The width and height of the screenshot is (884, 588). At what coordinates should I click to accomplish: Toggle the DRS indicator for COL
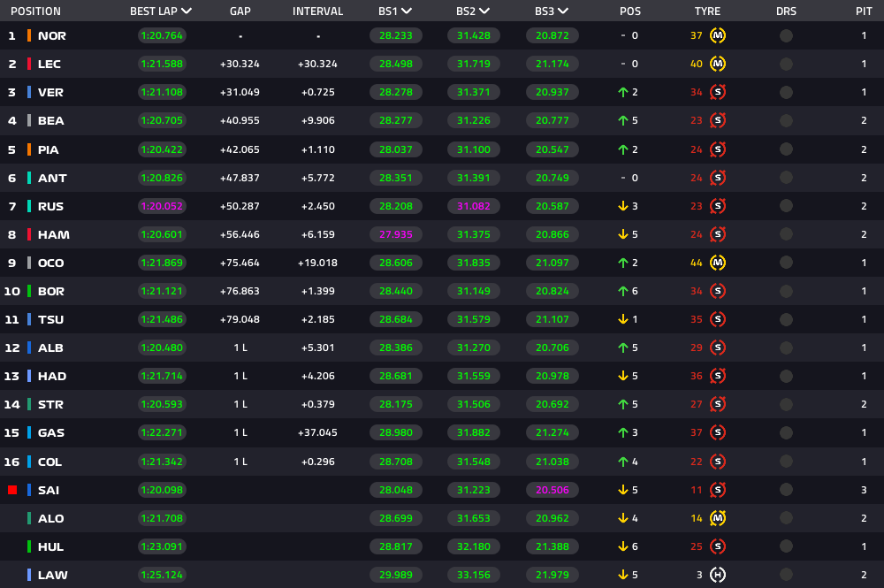(786, 462)
